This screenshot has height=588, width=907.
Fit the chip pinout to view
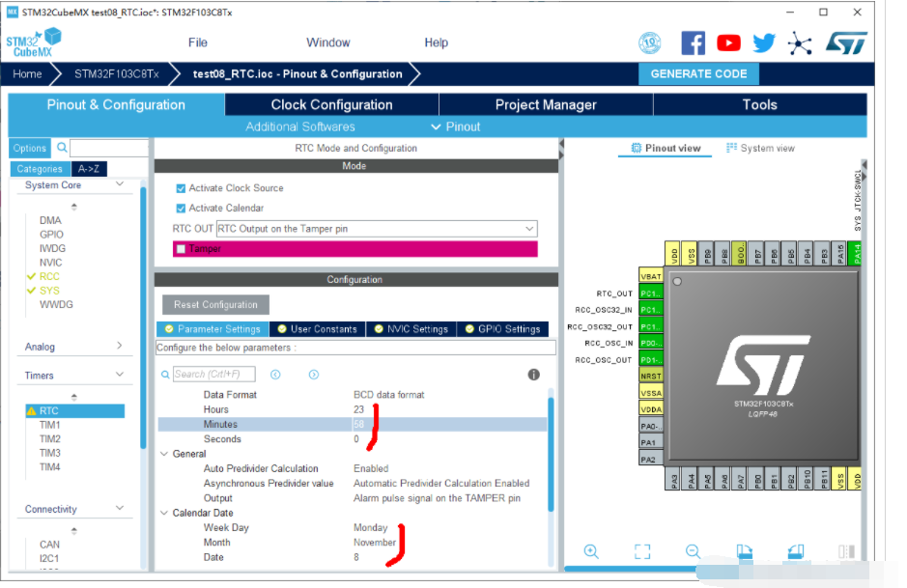[x=642, y=551]
